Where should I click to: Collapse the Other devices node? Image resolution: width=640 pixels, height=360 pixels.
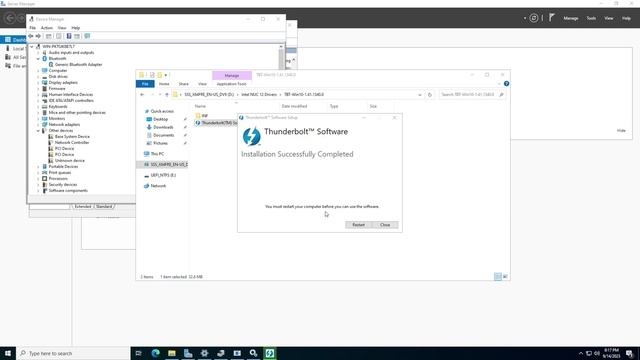(38, 131)
